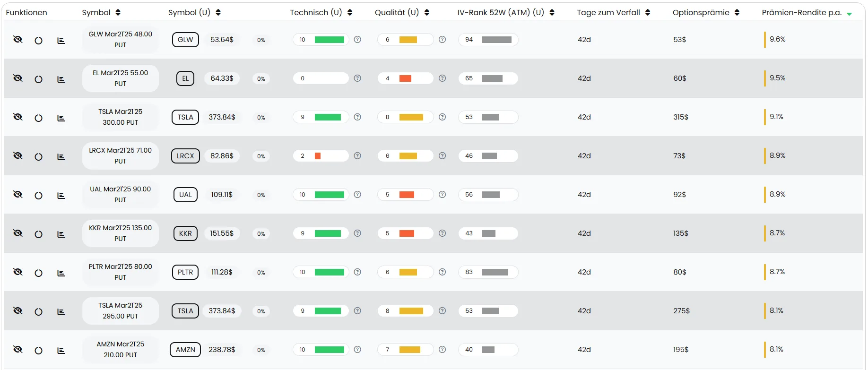Open the chart icon for LRCX put

coord(61,157)
